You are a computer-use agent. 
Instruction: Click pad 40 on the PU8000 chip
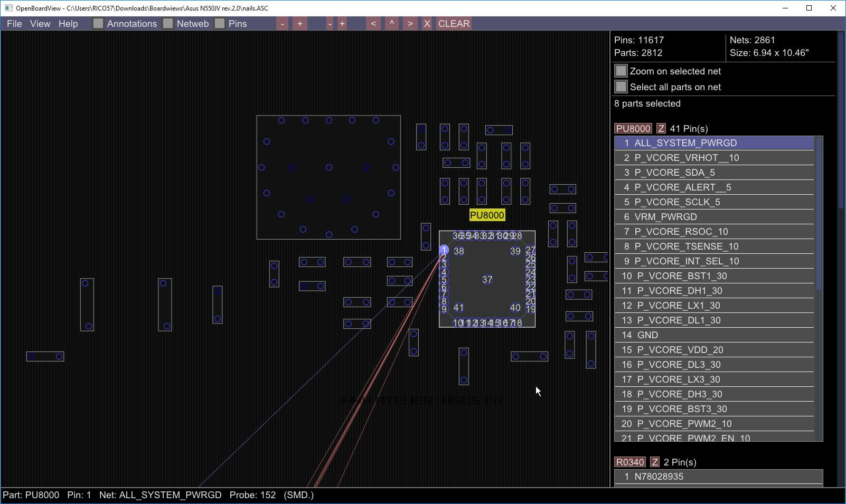(515, 308)
